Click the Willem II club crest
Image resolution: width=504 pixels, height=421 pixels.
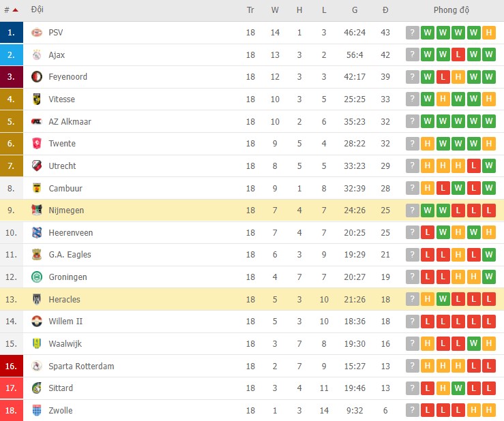(x=37, y=322)
